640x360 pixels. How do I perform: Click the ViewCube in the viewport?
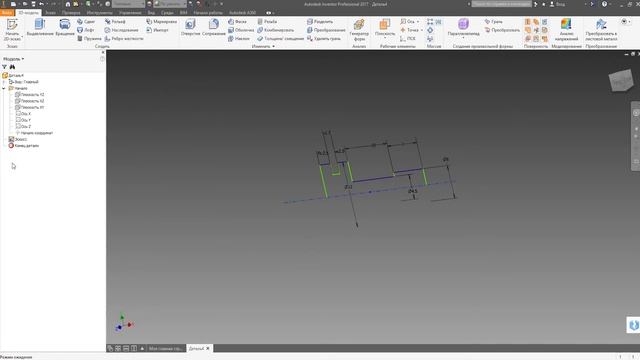click(621, 80)
